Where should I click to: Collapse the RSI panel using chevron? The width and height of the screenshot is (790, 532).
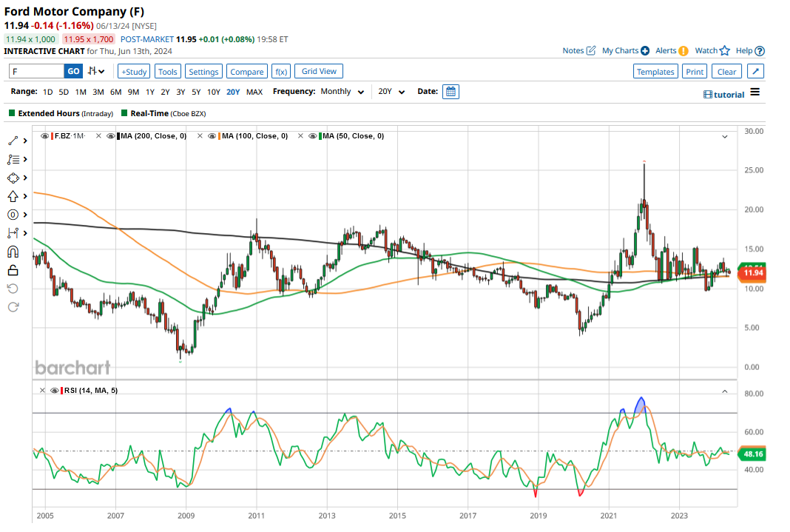(x=725, y=391)
